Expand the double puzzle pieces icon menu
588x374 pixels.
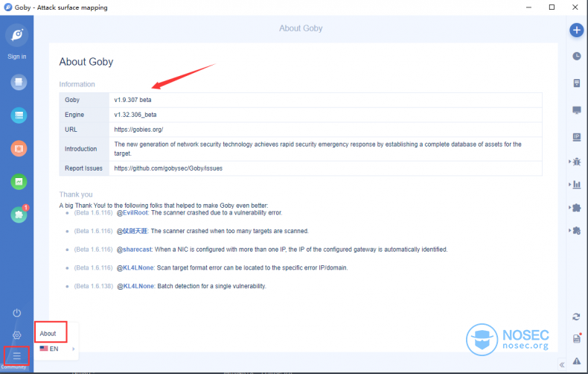pos(575,230)
